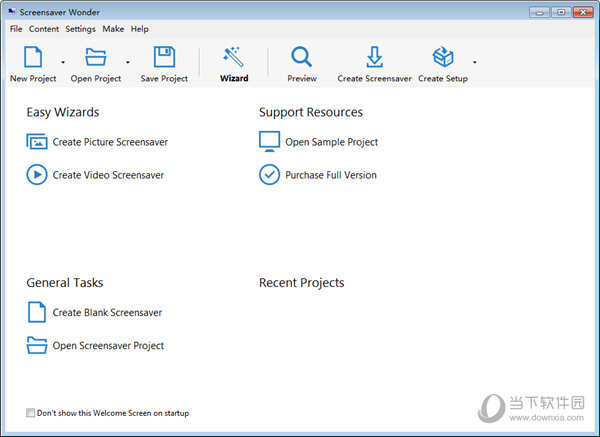The width and height of the screenshot is (600, 437).
Task: Tick Don't show this Welcome Screen checkbox
Action: 30,413
